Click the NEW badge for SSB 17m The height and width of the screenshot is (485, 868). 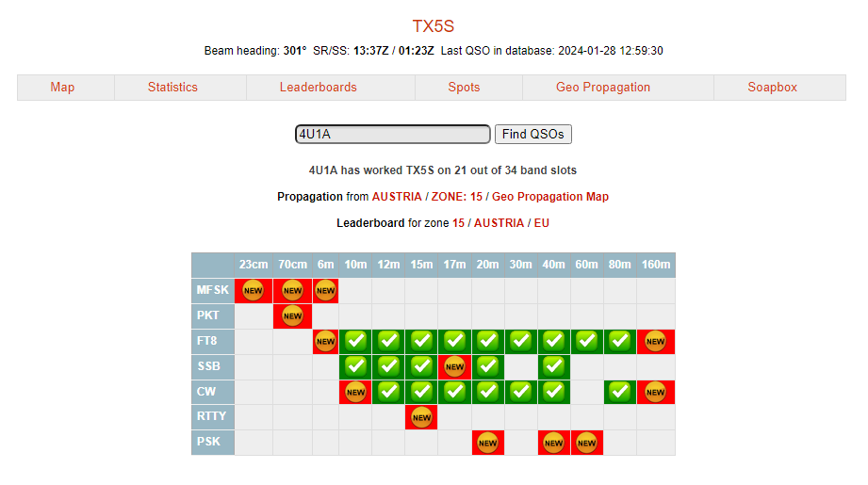tap(454, 366)
